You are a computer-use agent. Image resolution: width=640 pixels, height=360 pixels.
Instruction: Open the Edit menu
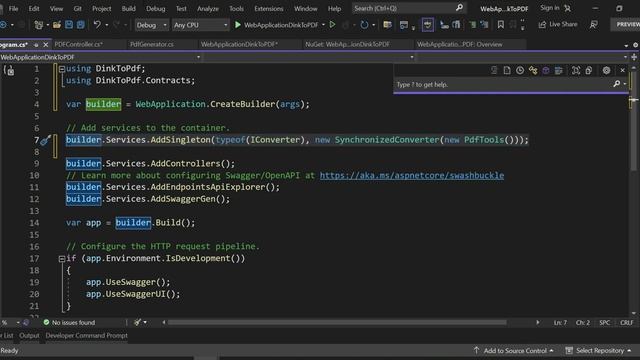(x=34, y=8)
